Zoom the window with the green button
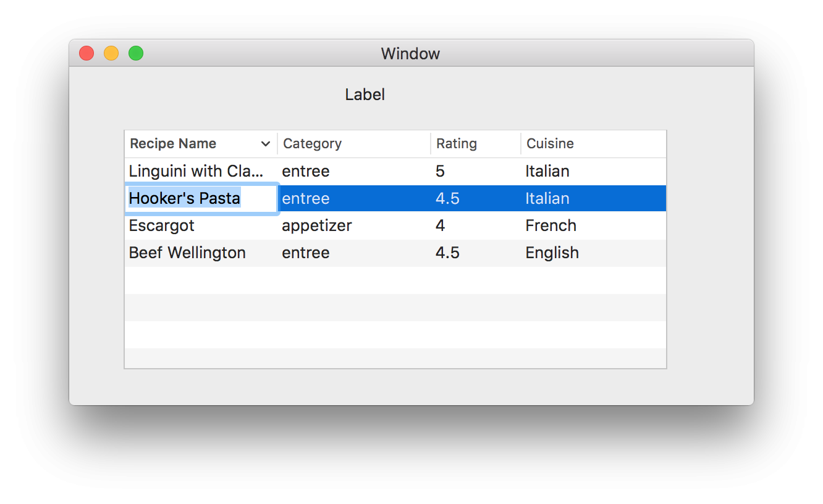 pos(136,54)
